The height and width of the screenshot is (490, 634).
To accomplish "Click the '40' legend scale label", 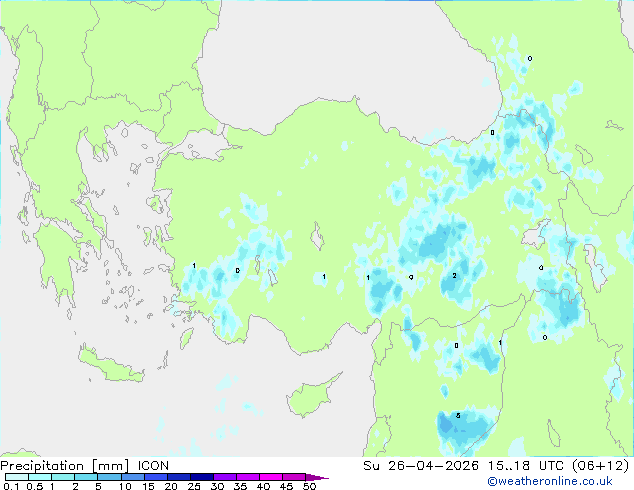I will [263, 486].
